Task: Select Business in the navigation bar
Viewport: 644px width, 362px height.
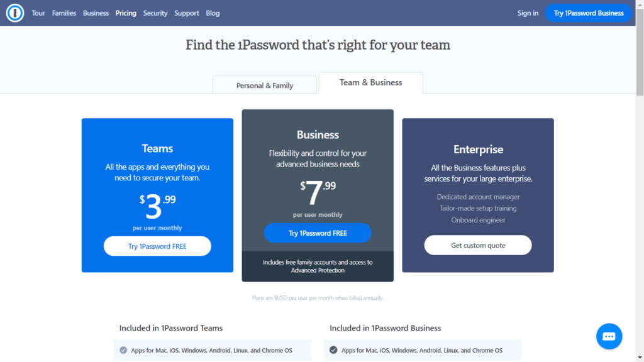Action: coord(96,13)
